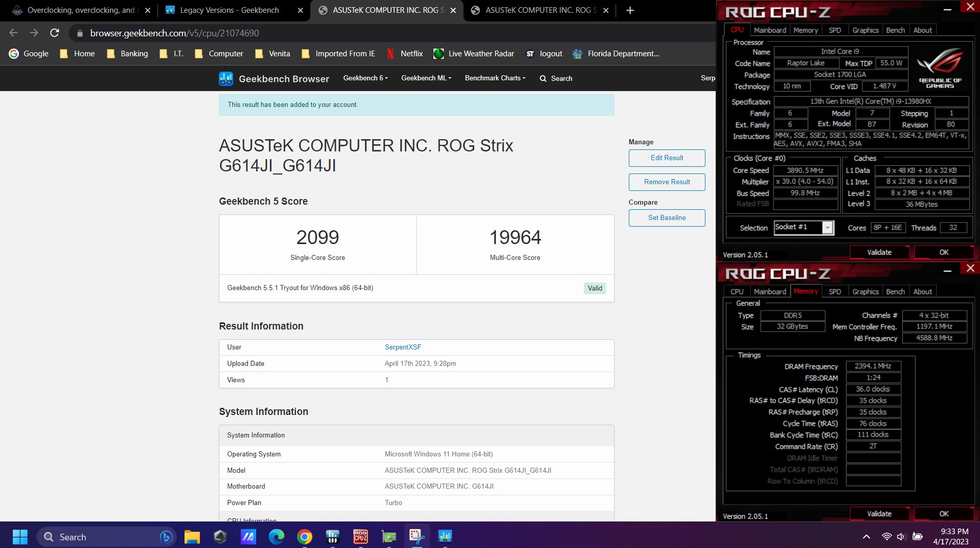Reload the Geekbench page

point(54,33)
